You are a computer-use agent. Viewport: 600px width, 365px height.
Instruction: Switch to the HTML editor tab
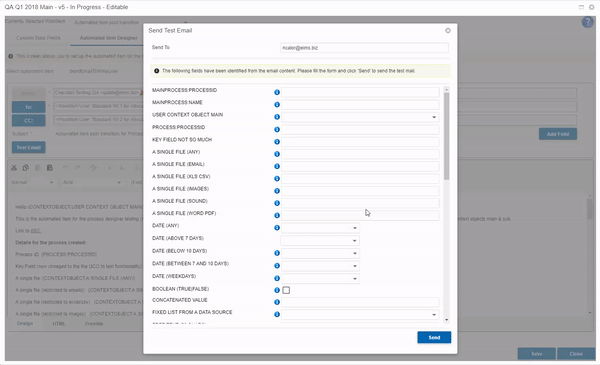[x=59, y=324]
